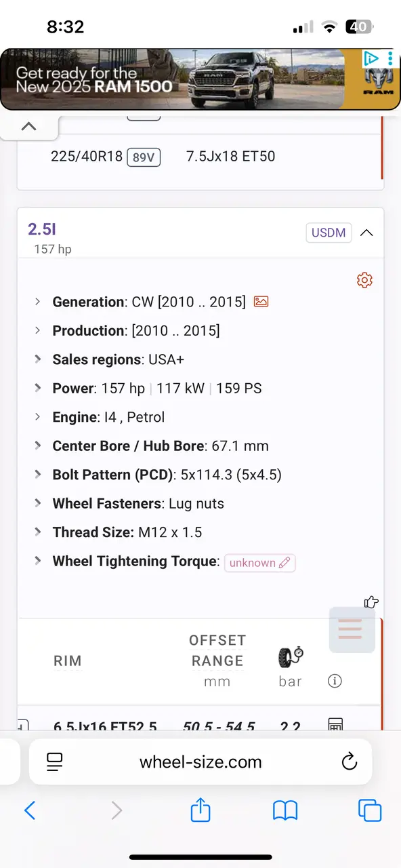Tap the wheel-size.com address field
This screenshot has width=401, height=868.
click(x=200, y=762)
